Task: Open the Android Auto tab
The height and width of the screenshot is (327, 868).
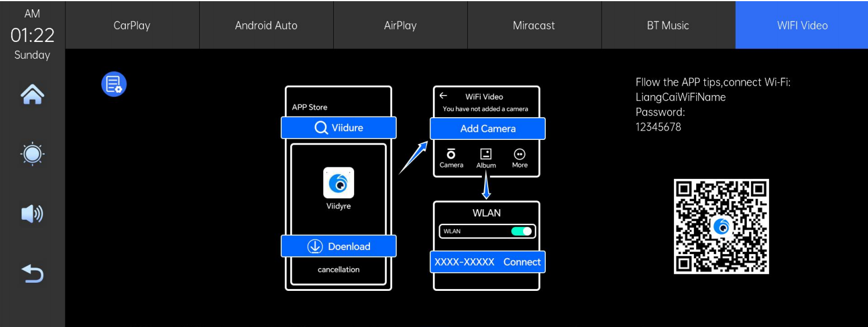Action: [266, 26]
